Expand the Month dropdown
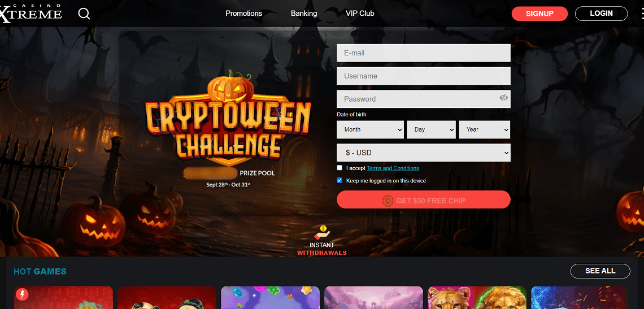 coord(371,129)
